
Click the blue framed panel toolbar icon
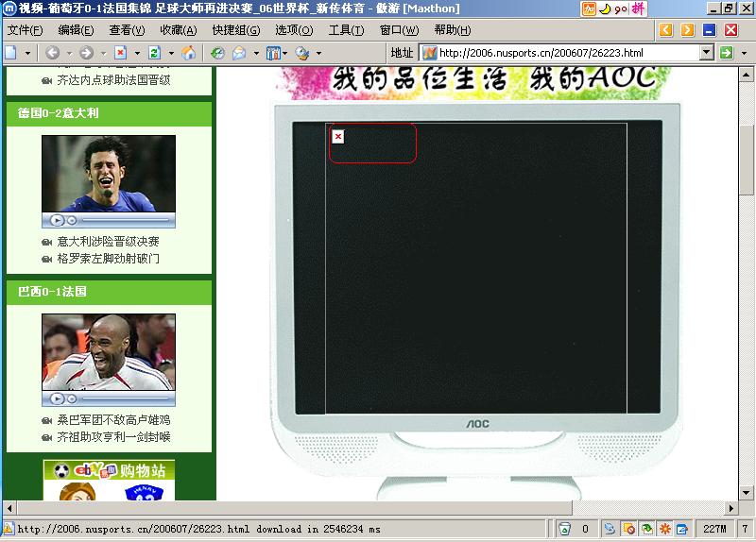273,53
